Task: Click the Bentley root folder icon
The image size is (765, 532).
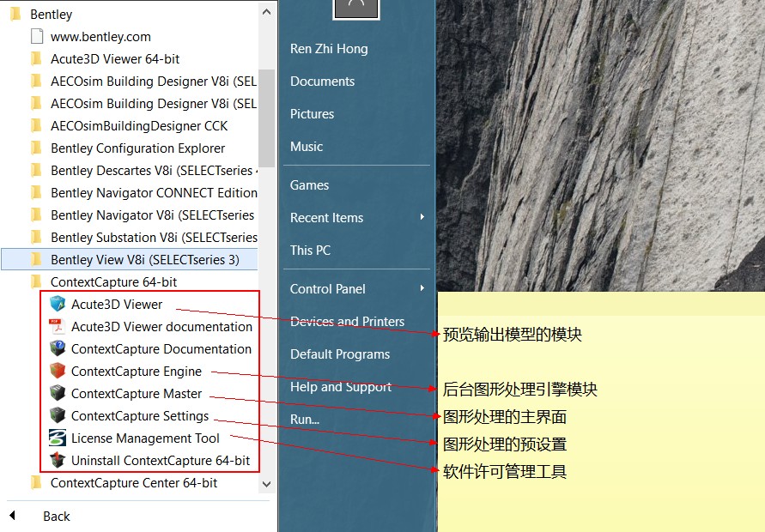Action: [15, 14]
